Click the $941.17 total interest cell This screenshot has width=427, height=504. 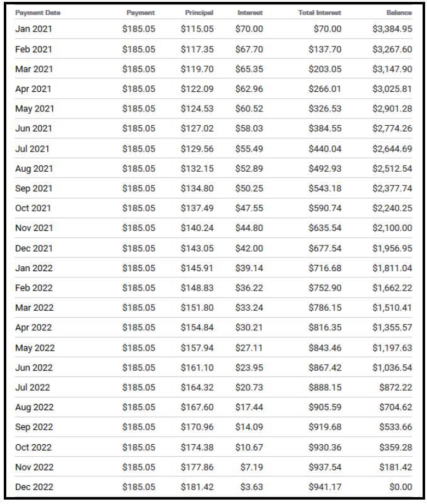pos(325,487)
